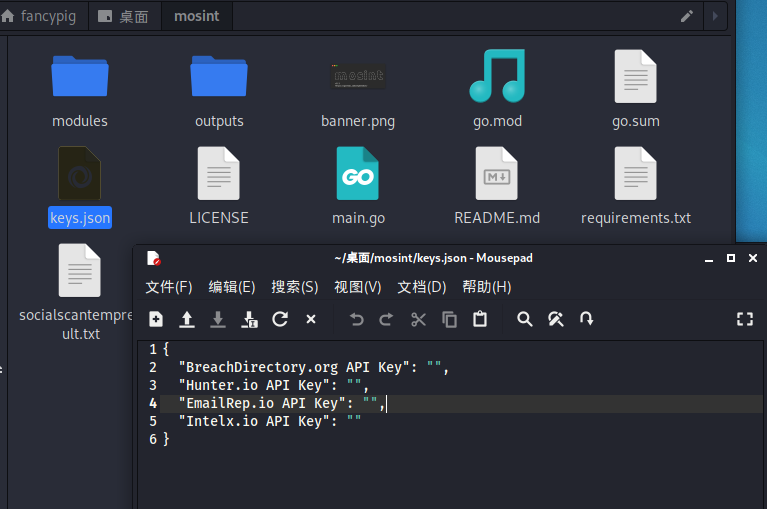
Task: Go to 桌面 folder in path bar
Action: 124,17
